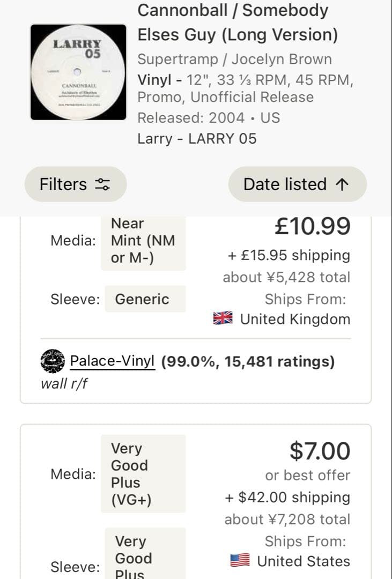Tap the Palace-Vinyl 99.0% ratings text
Screen dimensions: 392x579
248,361
